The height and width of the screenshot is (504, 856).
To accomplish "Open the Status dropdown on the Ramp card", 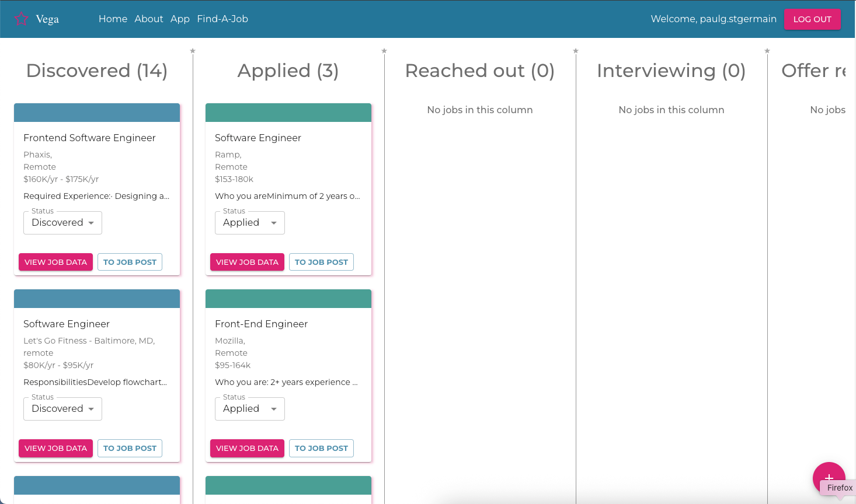I will pos(249,222).
